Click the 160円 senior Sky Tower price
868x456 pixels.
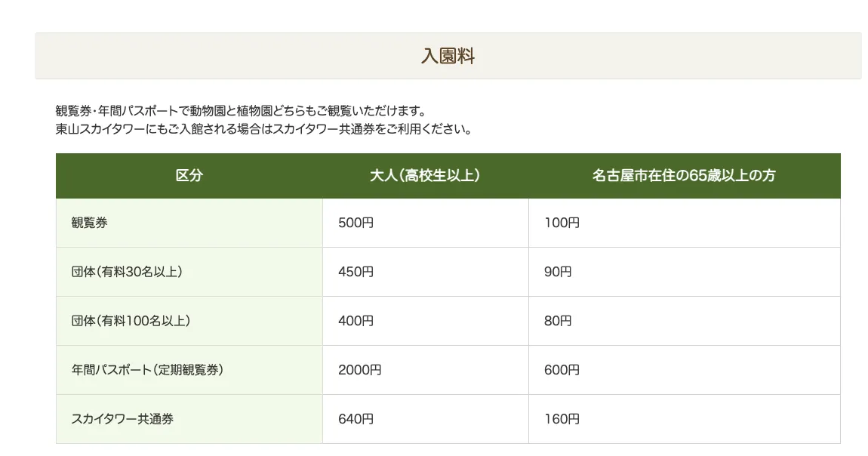coord(562,418)
